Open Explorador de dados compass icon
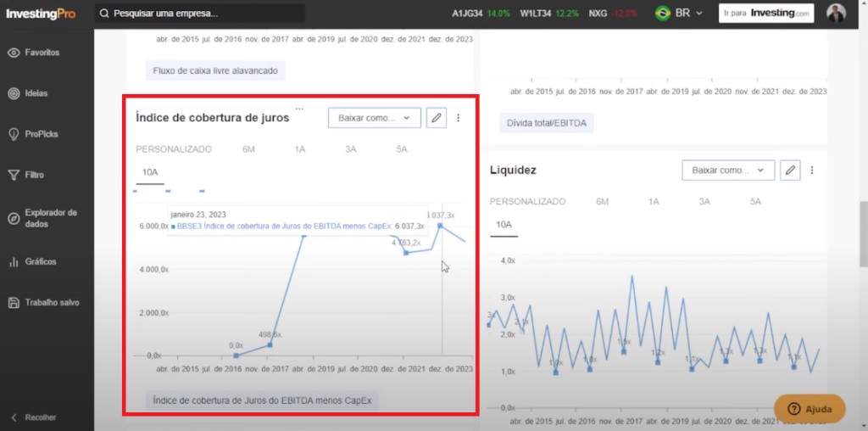 [14, 219]
